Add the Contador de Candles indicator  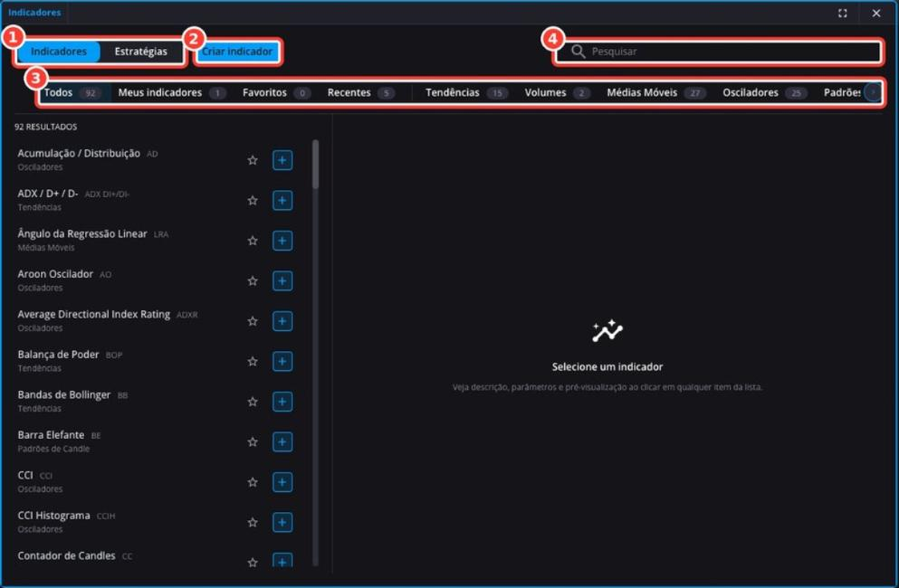click(282, 561)
